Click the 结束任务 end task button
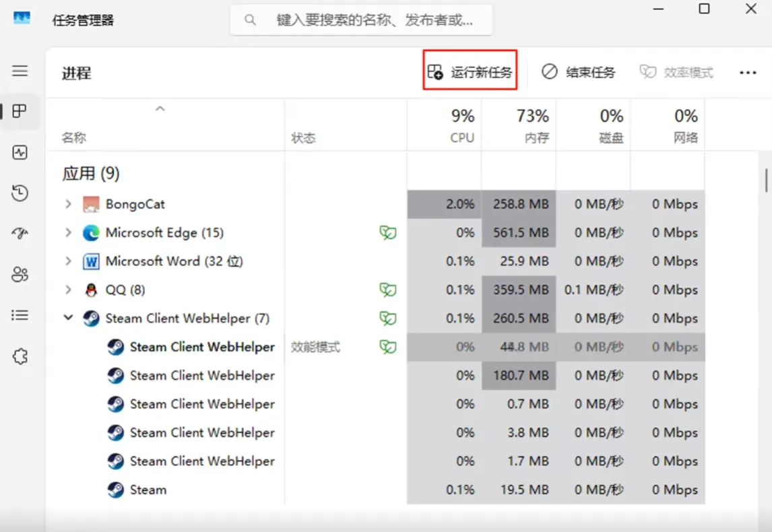772x532 pixels. click(x=579, y=72)
